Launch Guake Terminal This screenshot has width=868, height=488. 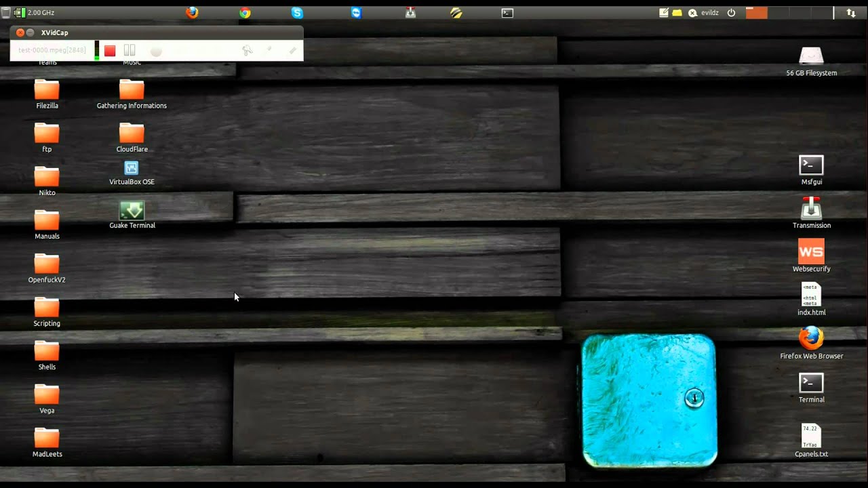(132, 215)
